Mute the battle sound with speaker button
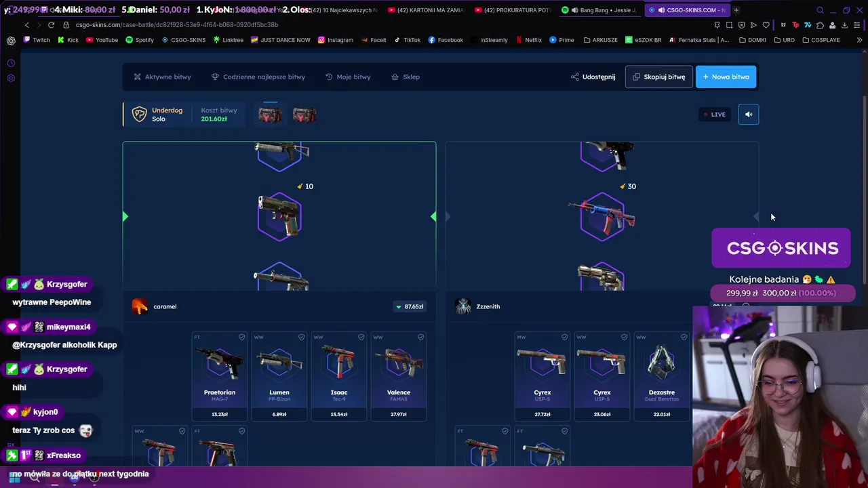Image resolution: width=868 pixels, height=488 pixels. [x=749, y=115]
